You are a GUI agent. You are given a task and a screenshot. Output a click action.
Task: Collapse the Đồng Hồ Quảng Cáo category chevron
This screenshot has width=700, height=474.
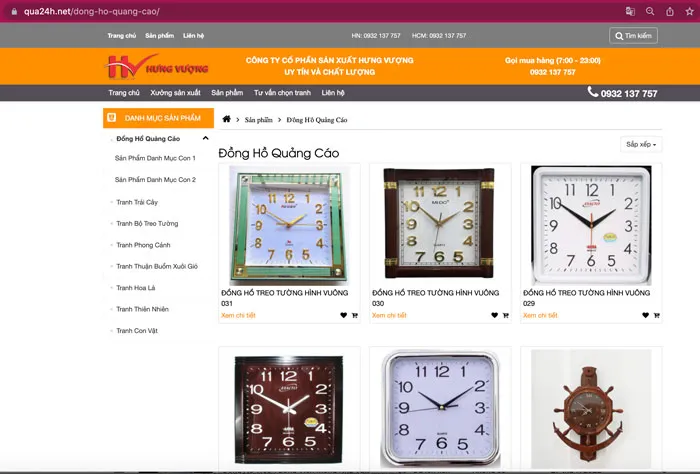coord(205,138)
